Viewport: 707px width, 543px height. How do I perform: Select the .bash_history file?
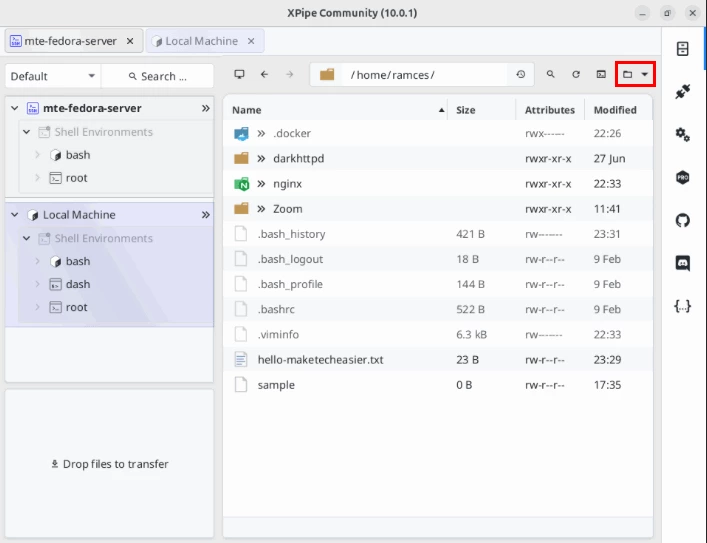[438, 234]
